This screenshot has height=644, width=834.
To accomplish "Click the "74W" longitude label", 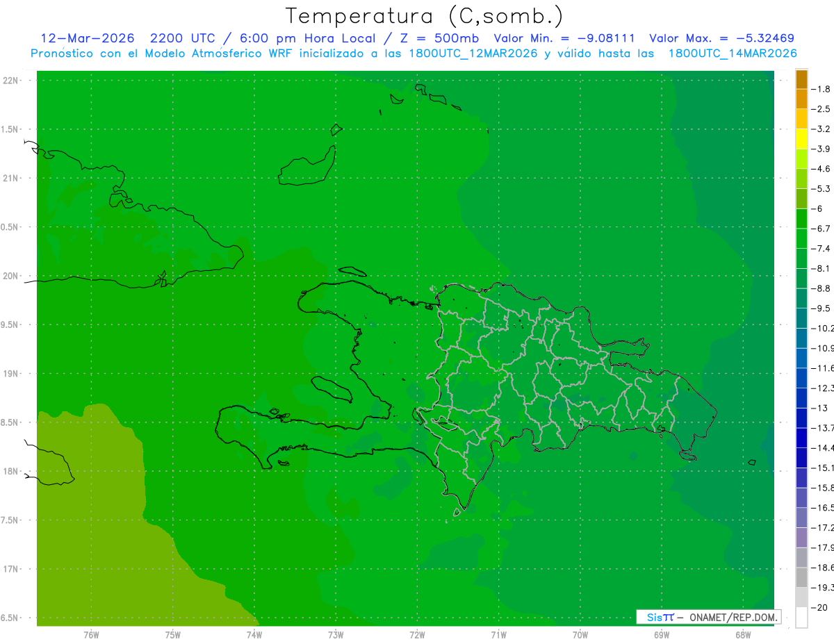I will click(x=254, y=635).
